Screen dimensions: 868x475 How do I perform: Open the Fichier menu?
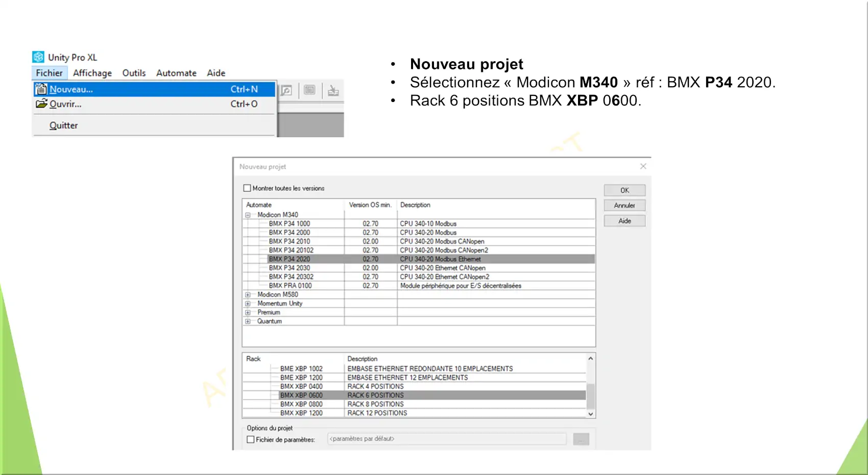(49, 73)
